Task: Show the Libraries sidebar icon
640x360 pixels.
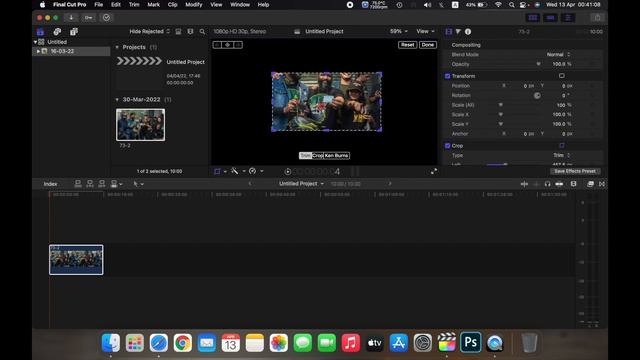Action: (x=40, y=32)
